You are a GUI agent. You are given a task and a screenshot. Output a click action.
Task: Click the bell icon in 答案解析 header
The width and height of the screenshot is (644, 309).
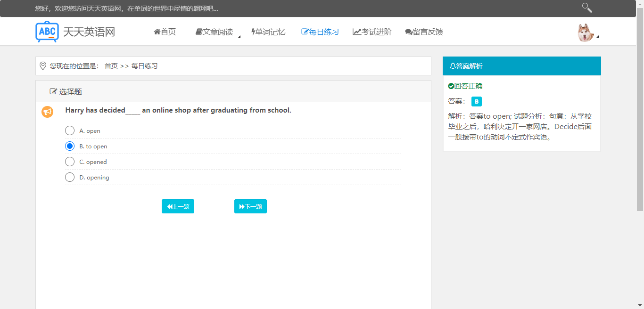point(453,66)
